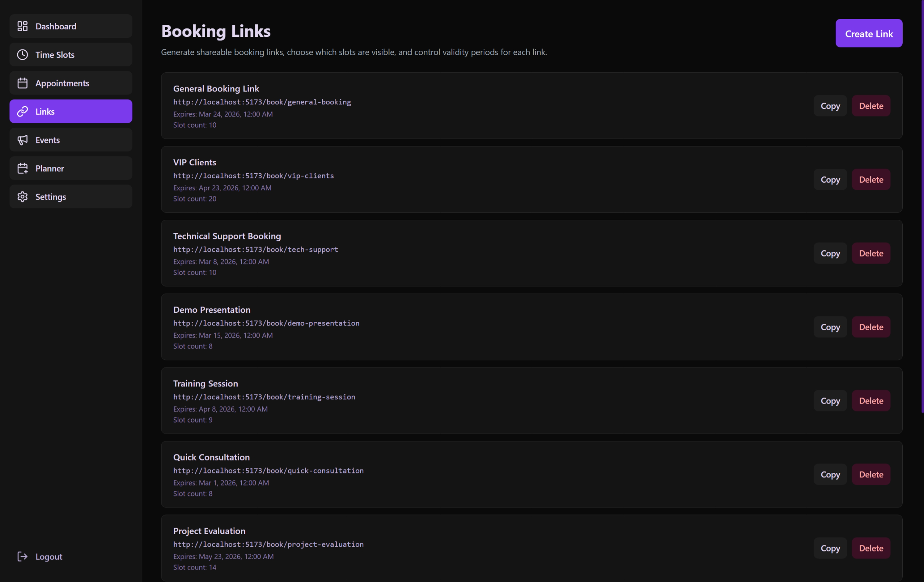
Task: Delete the VIP Clients link
Action: 871,179
